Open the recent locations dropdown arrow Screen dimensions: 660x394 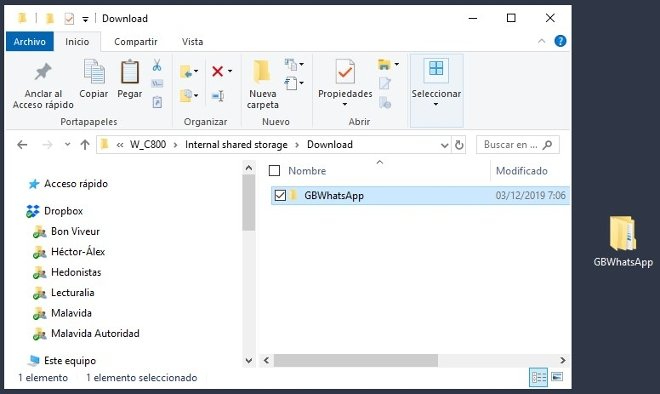(x=67, y=144)
